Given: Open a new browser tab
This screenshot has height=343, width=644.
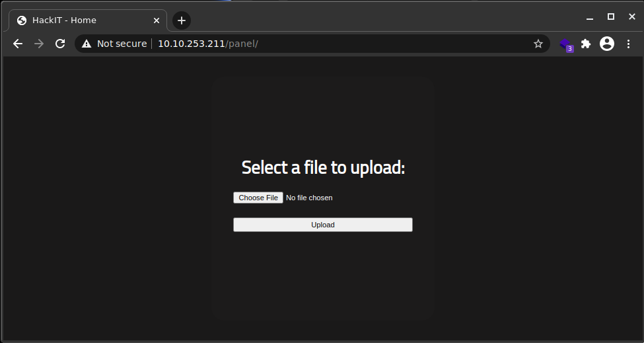Looking at the screenshot, I should (x=182, y=20).
